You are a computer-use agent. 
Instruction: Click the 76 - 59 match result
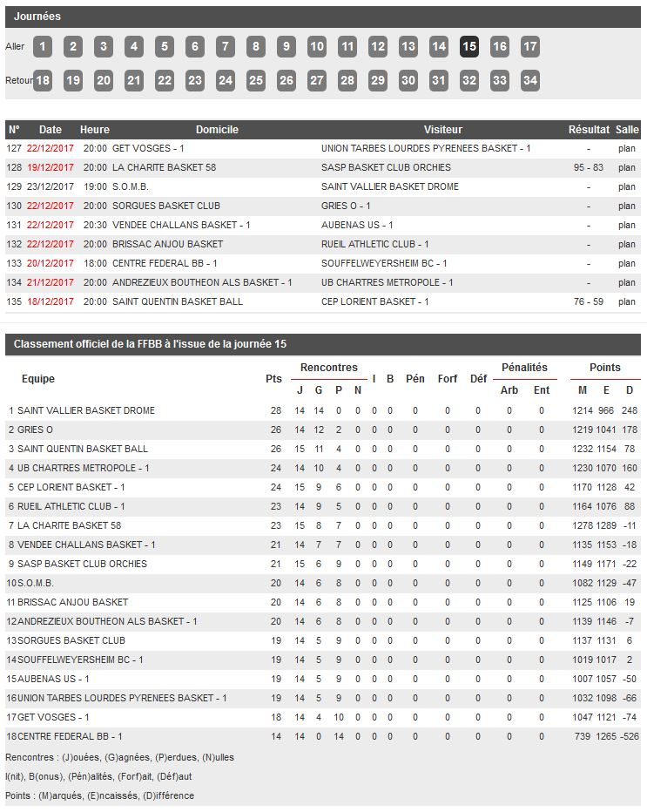click(589, 302)
